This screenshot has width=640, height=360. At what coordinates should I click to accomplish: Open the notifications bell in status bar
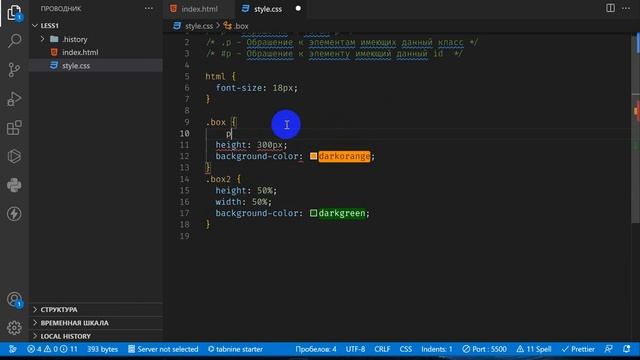tap(627, 349)
